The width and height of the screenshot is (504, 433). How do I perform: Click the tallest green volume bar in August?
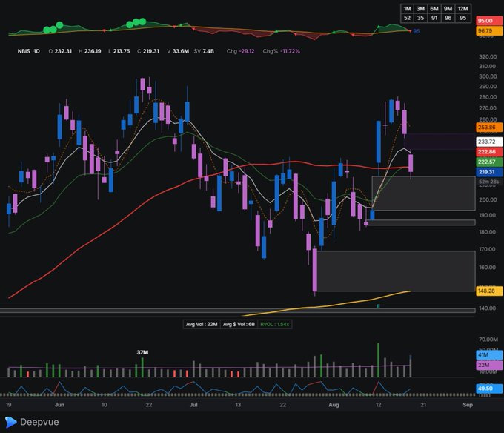[378, 360]
